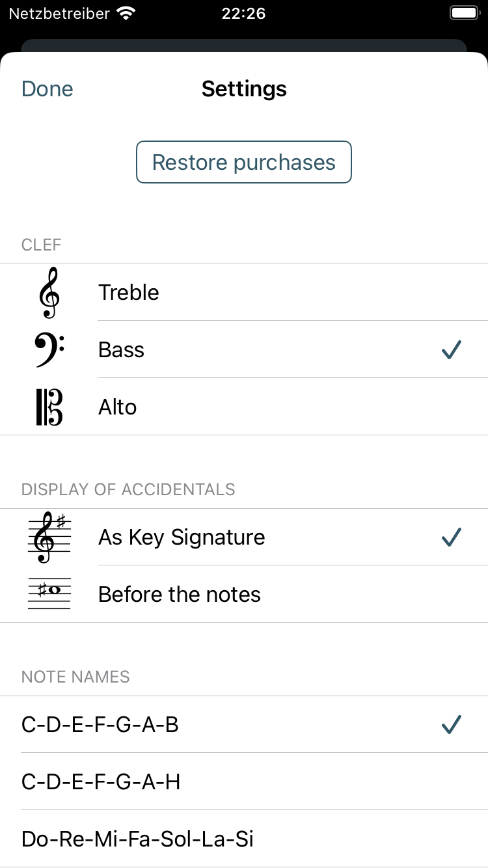Tap the checkmark next to Bass
The height and width of the screenshot is (868, 488).
[451, 350]
